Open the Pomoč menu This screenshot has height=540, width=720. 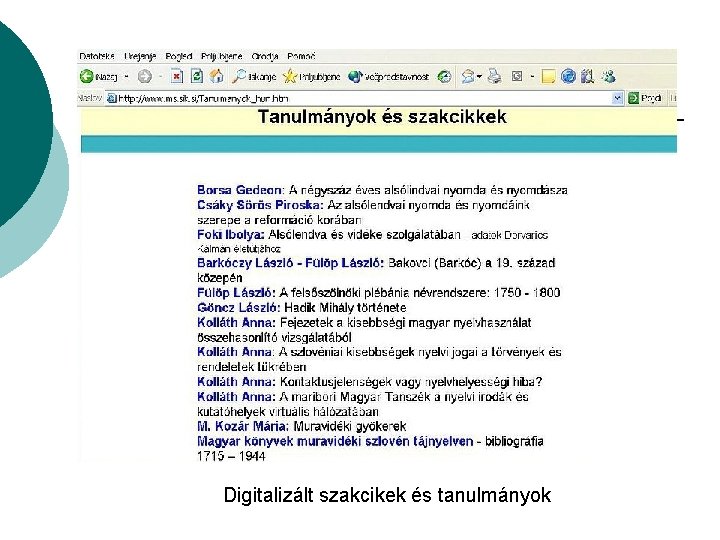[301, 56]
